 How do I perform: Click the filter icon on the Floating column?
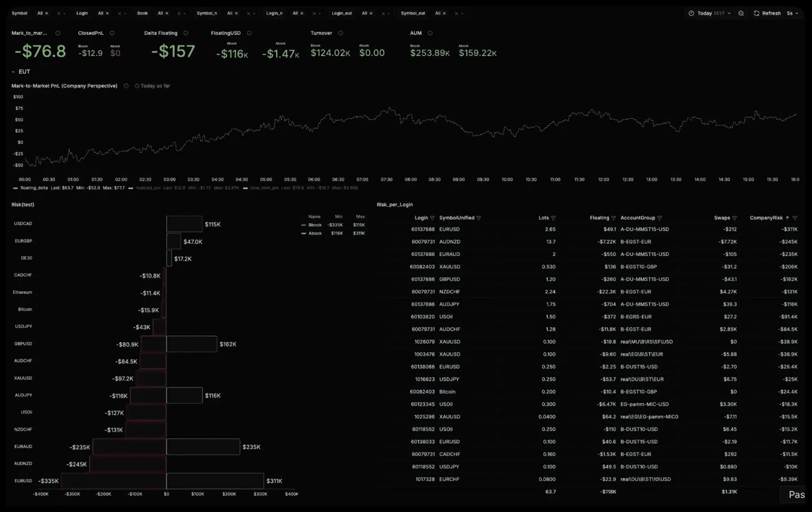click(614, 218)
